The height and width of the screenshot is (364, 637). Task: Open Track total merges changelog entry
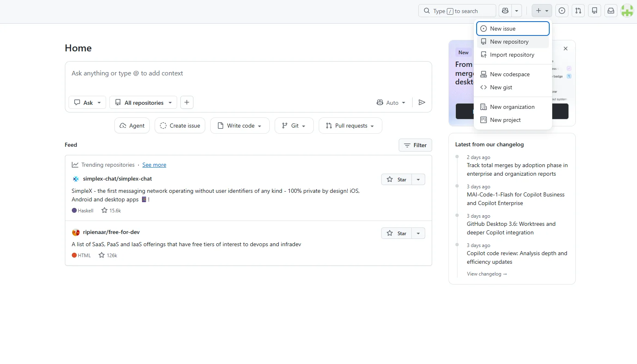pyautogui.click(x=517, y=170)
